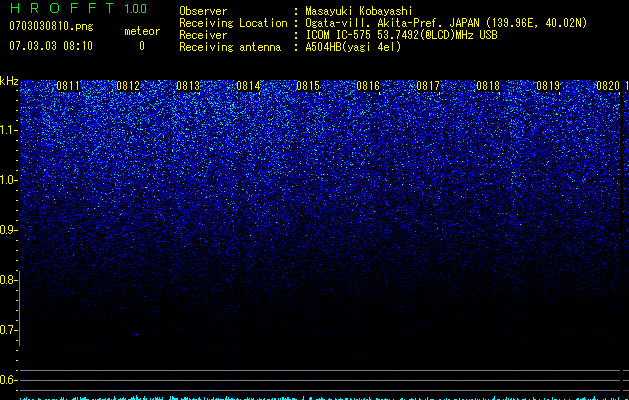
Task: Click the version number 1.0.0
Action: [136, 8]
